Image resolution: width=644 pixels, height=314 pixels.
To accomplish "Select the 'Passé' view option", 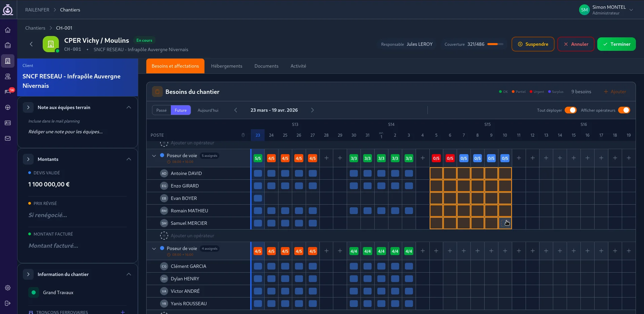I will point(161,110).
